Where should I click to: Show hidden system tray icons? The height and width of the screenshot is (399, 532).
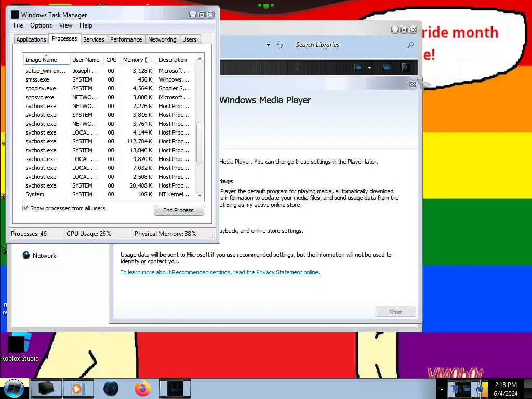tap(442, 389)
